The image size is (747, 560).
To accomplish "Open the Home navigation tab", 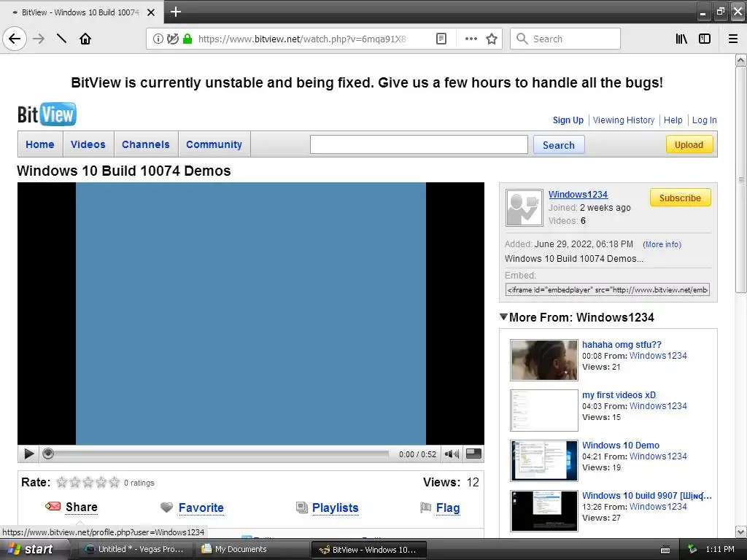I will tap(40, 144).
